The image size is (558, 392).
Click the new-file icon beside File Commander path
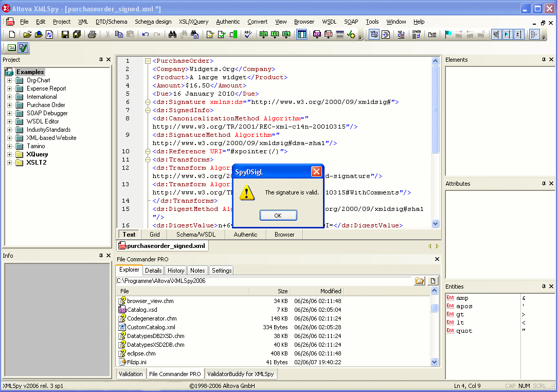(x=433, y=281)
